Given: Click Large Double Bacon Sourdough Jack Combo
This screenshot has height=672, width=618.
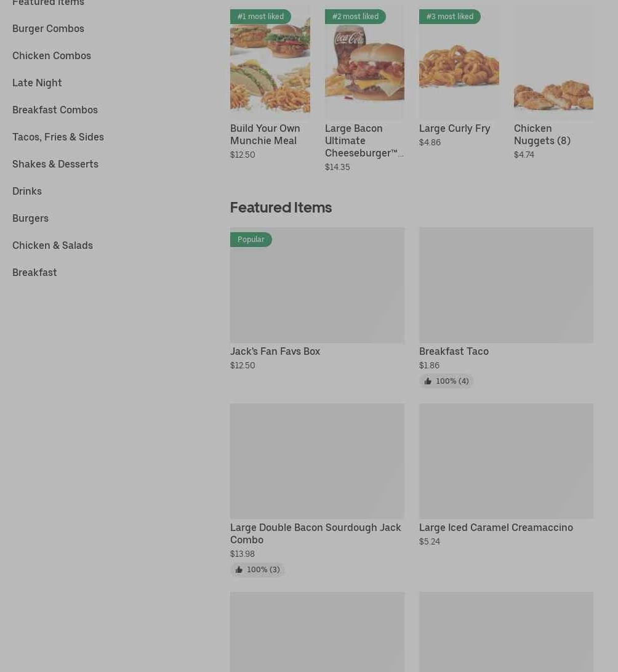Looking at the screenshot, I should [315, 533].
